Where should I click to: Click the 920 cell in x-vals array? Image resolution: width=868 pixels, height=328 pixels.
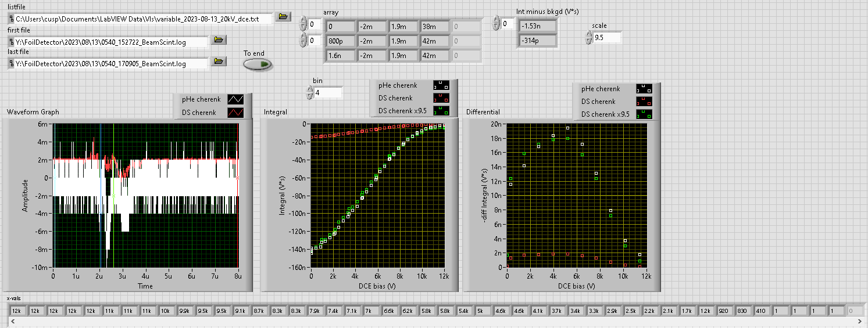(x=725, y=311)
